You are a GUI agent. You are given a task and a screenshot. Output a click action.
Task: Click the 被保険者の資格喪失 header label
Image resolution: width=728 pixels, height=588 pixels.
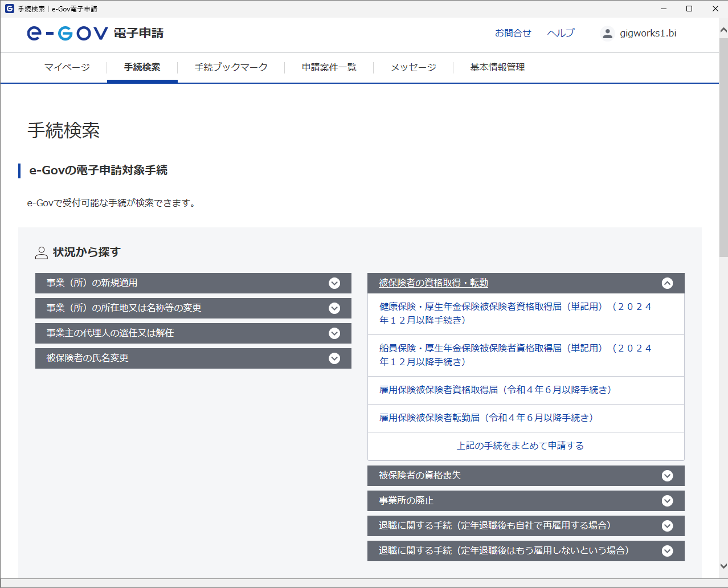pyautogui.click(x=420, y=475)
